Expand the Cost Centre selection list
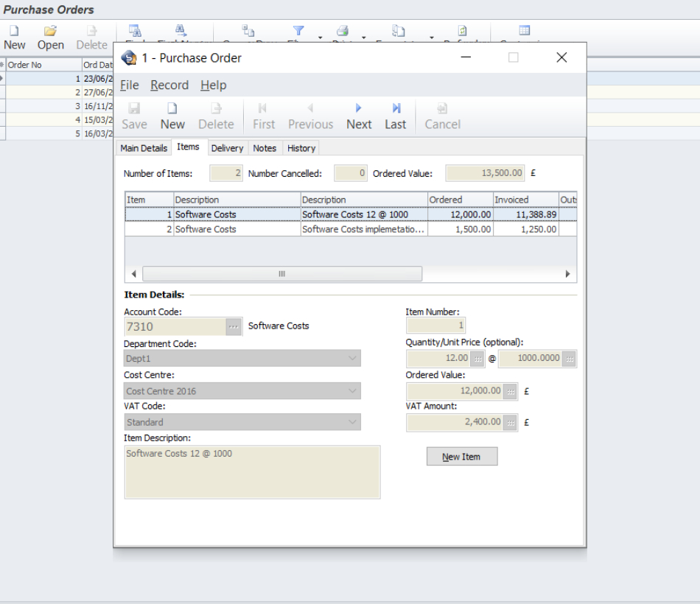Viewport: 700px width, 604px height. 352,390
